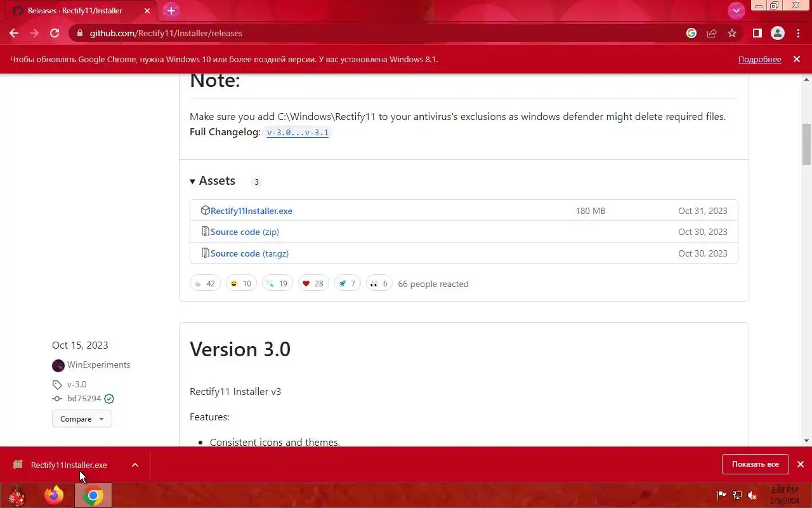Click scrollbar down arrow
The image size is (812, 508).
pyautogui.click(x=807, y=441)
